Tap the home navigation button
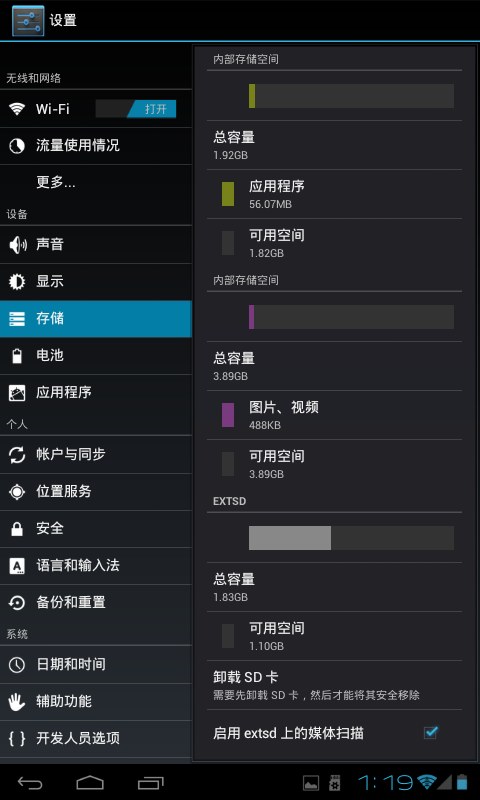 pos(90,782)
